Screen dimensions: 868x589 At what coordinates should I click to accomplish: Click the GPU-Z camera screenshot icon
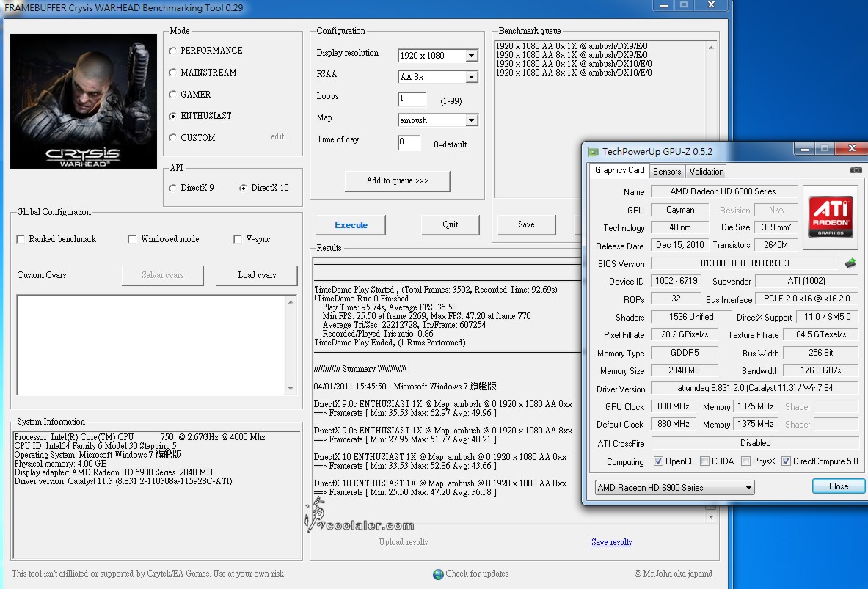tap(856, 170)
